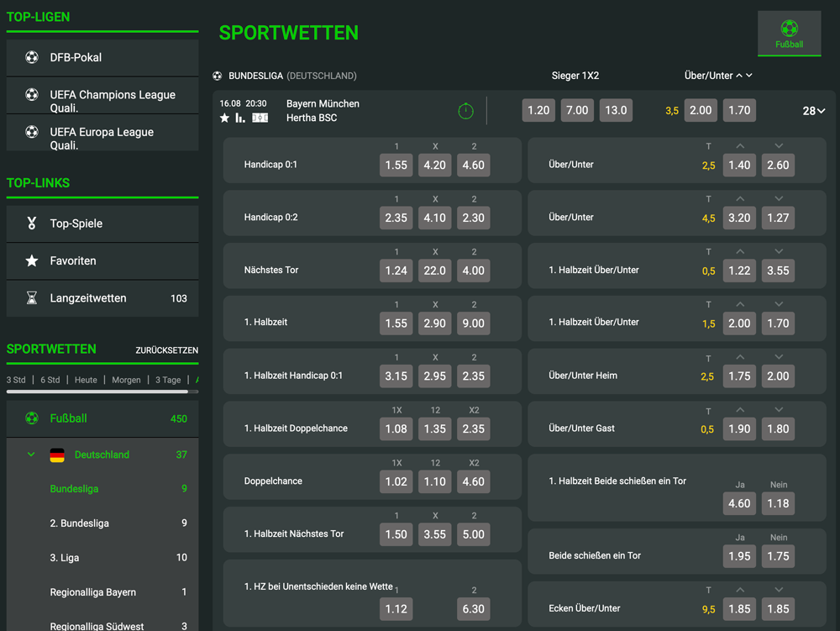Collapse the Deutschland country chevron
The width and height of the screenshot is (840, 631).
(x=31, y=455)
